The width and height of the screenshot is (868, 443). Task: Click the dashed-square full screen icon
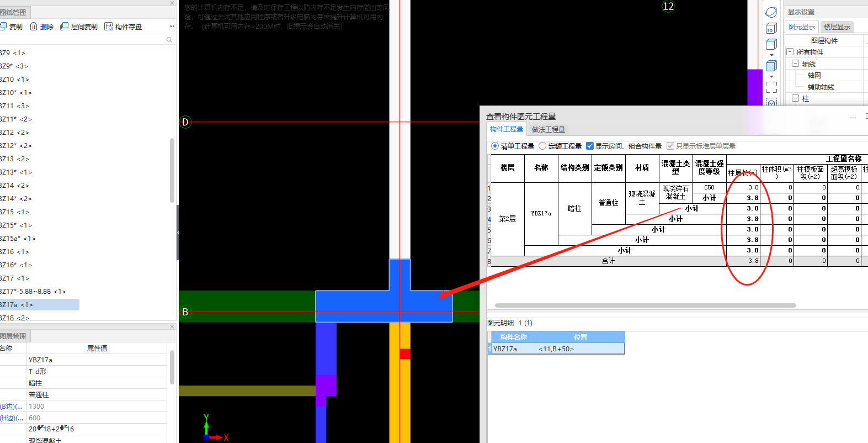[x=771, y=87]
